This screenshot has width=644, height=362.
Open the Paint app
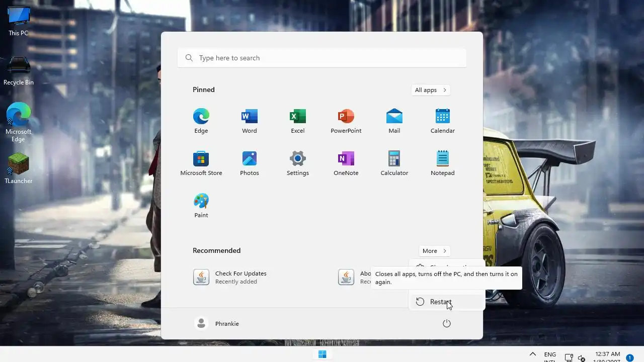coord(201,206)
